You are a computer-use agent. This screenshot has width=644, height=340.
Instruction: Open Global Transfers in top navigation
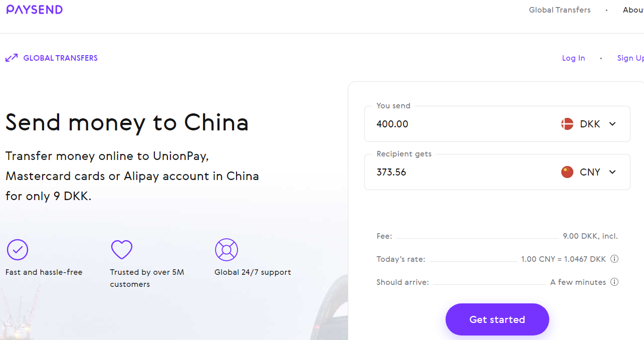click(560, 10)
